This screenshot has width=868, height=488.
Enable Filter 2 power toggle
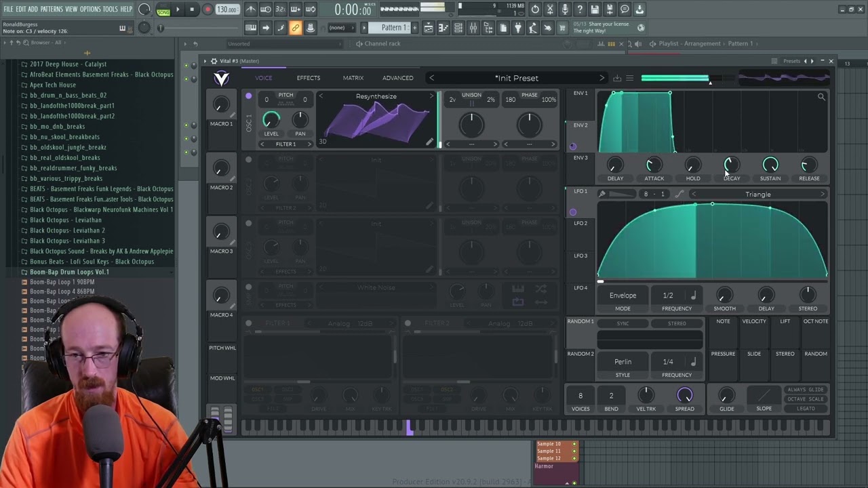click(x=408, y=323)
